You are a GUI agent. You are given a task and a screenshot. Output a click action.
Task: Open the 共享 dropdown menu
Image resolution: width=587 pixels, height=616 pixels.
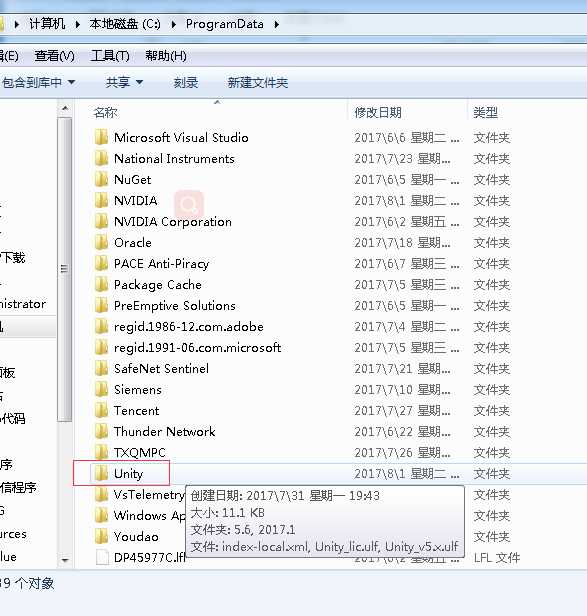tap(124, 82)
